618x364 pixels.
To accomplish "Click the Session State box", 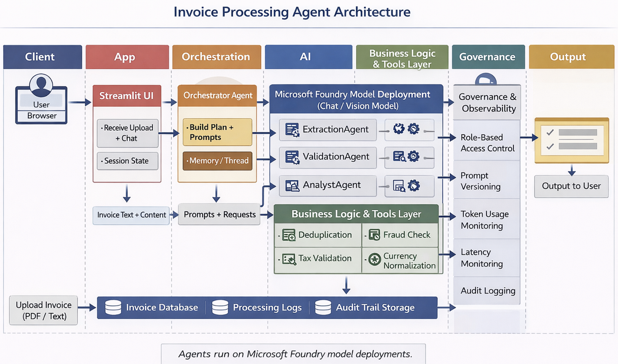I will click(128, 161).
